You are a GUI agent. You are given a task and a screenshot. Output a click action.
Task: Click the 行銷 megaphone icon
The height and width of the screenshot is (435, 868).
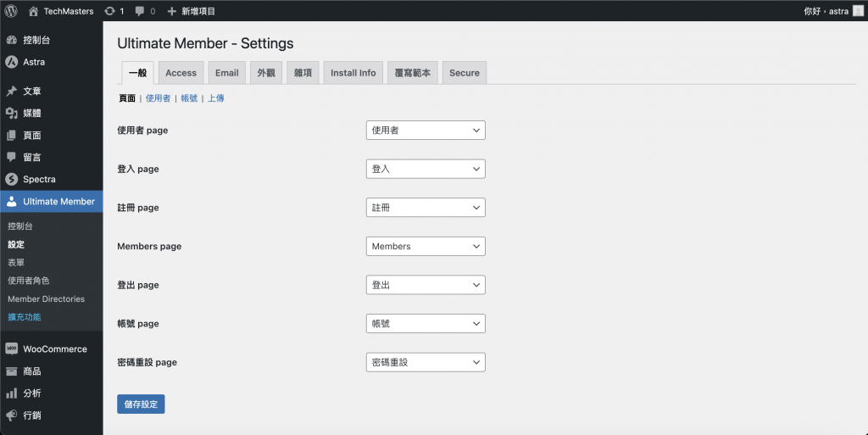[12, 415]
